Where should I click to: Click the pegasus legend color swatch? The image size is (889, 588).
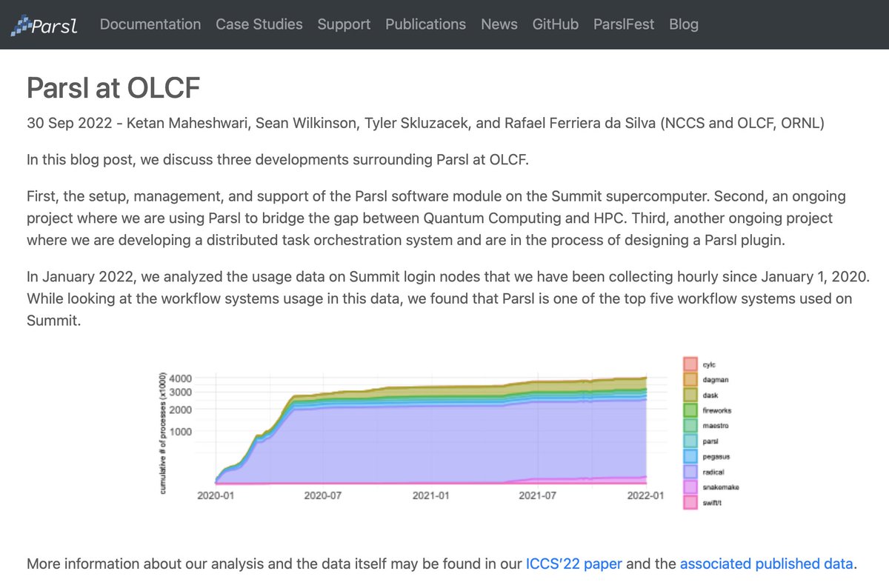point(690,456)
